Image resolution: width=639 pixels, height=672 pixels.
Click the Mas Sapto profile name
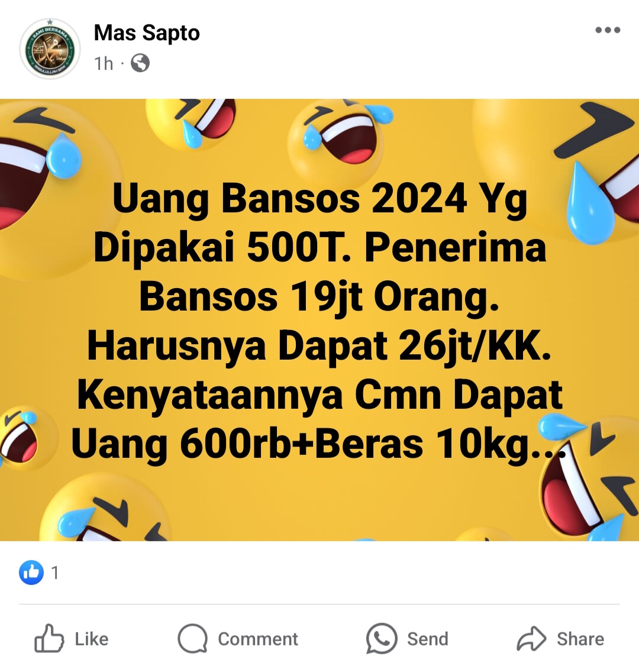click(x=147, y=33)
